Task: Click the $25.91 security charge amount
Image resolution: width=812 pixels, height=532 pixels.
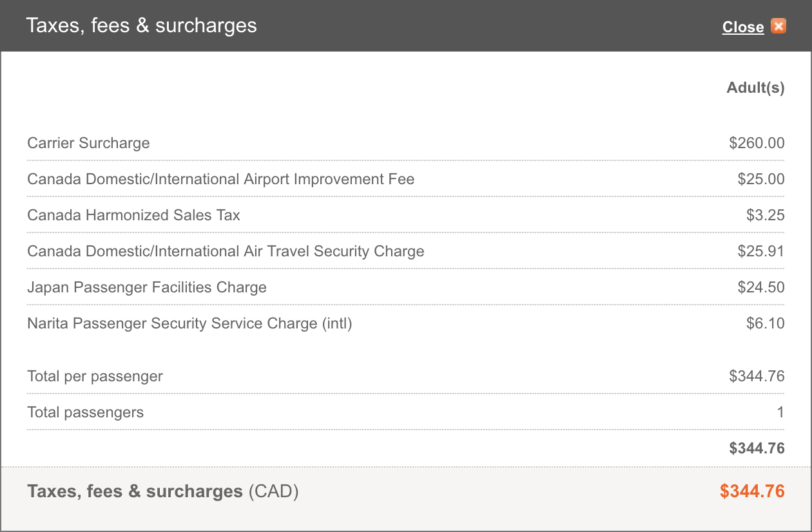Action: point(761,251)
